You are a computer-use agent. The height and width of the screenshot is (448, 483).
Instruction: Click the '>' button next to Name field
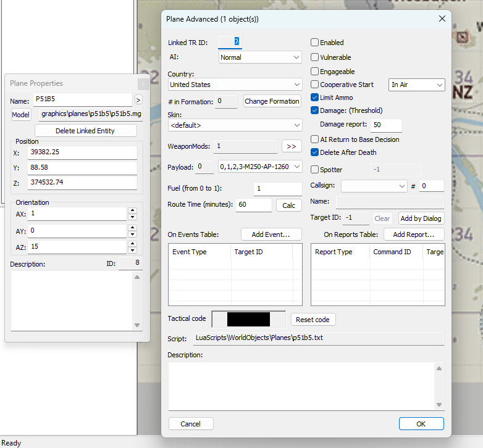click(x=138, y=99)
